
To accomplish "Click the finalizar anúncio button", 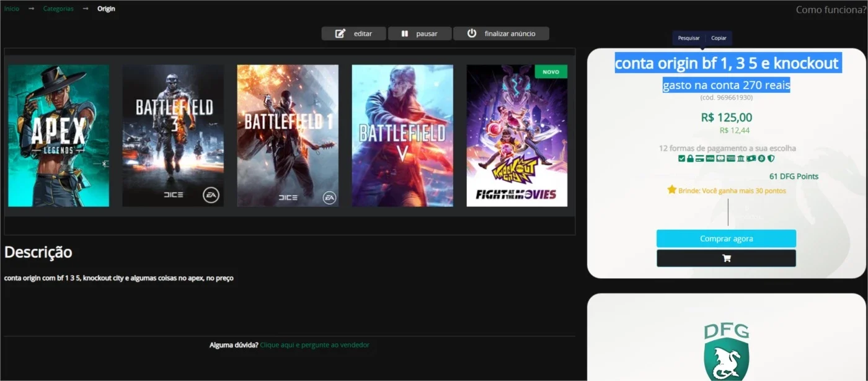I will pyautogui.click(x=501, y=33).
